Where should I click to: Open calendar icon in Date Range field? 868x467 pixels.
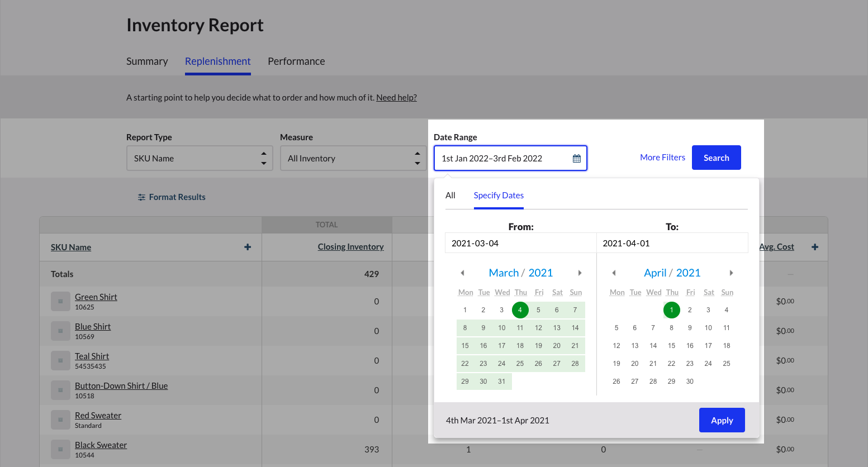click(577, 159)
